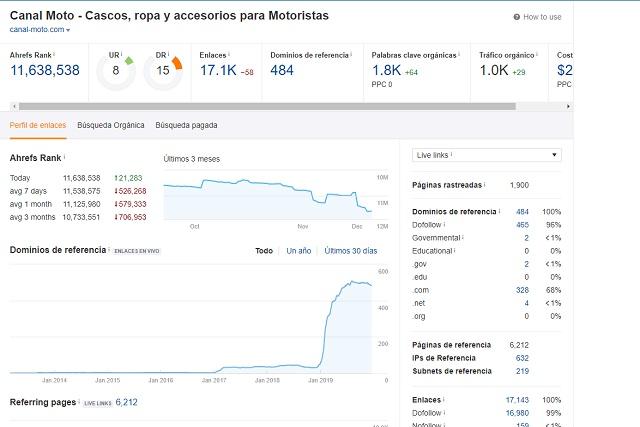Click the UR 8 gauge chart

point(116,71)
